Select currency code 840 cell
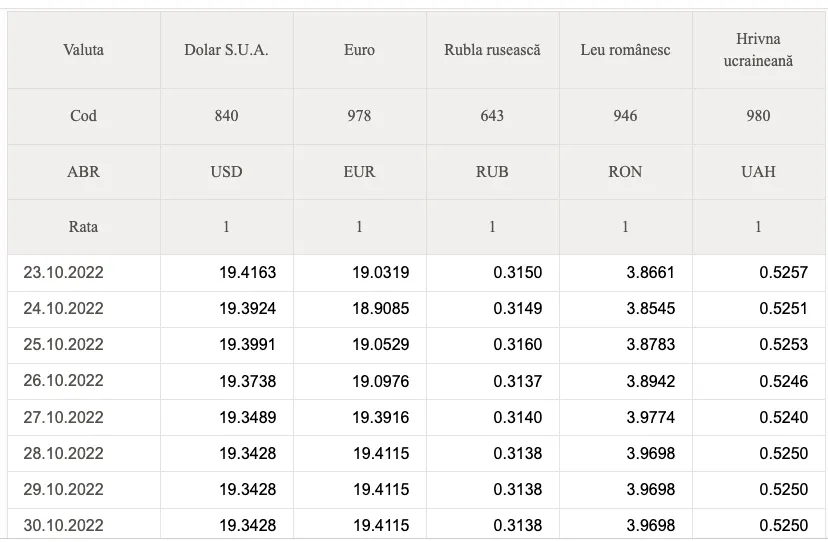 [x=227, y=116]
